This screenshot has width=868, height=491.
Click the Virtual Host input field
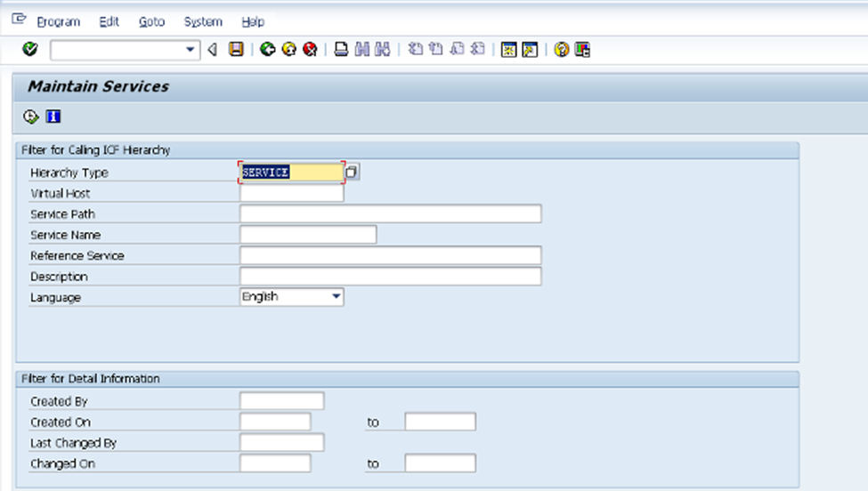pyautogui.click(x=292, y=193)
